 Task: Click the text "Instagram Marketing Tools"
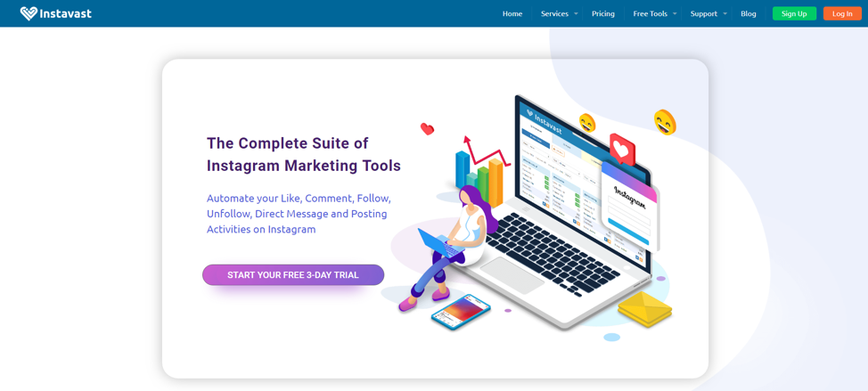tap(303, 166)
